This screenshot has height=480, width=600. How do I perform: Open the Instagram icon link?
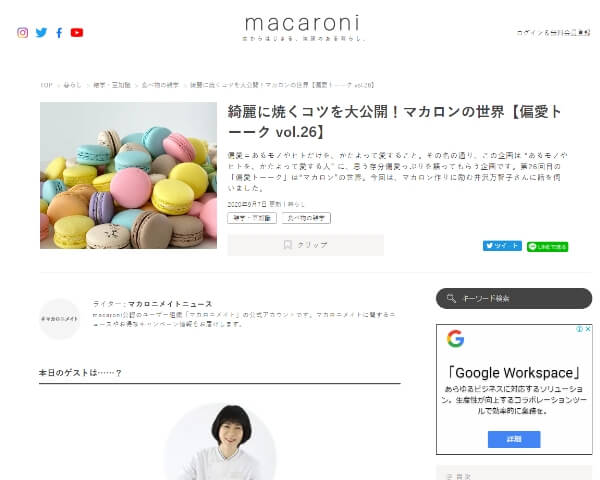pyautogui.click(x=23, y=33)
